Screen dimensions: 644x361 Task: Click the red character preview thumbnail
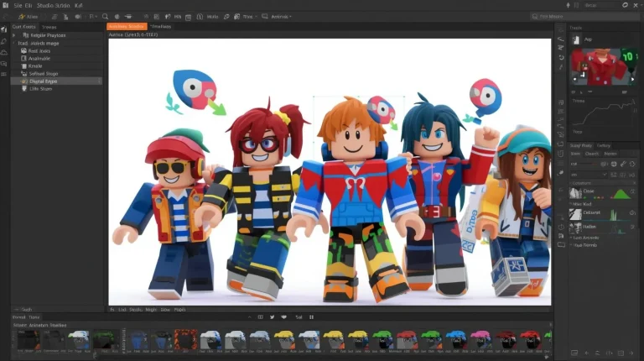603,66
